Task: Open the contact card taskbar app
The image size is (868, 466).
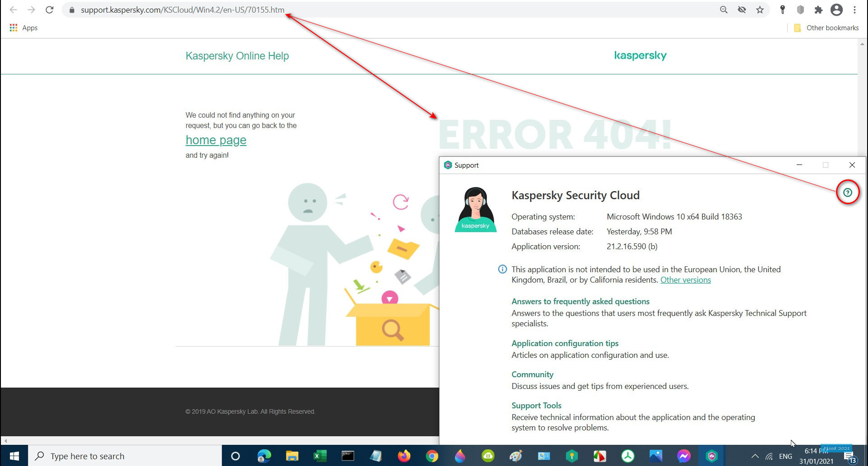Action: point(544,456)
